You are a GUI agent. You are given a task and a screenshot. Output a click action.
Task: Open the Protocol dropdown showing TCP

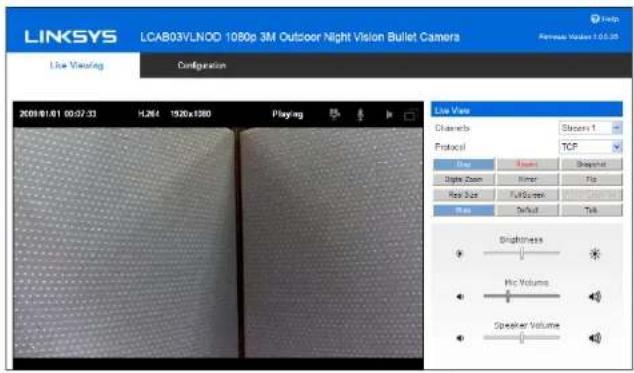coord(590,147)
